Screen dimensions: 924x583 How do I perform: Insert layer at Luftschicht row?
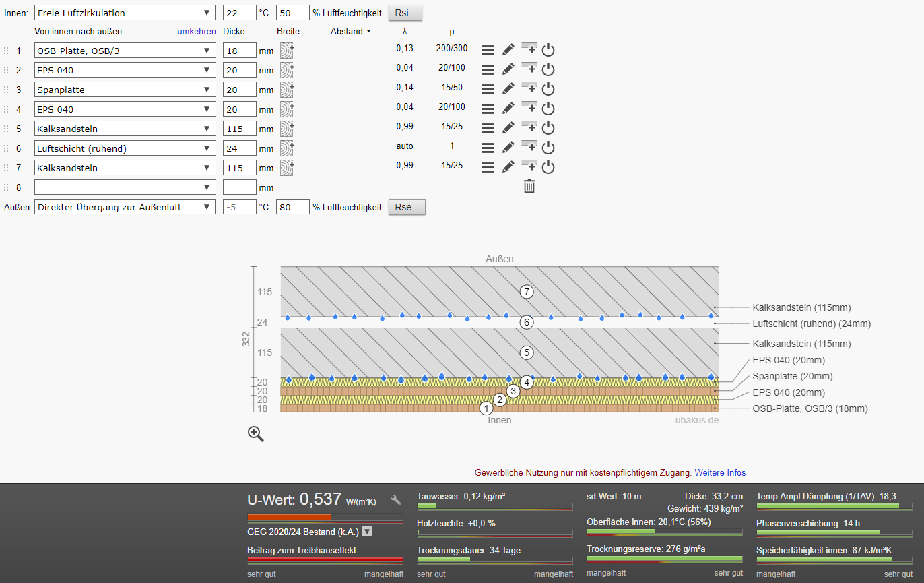point(529,146)
